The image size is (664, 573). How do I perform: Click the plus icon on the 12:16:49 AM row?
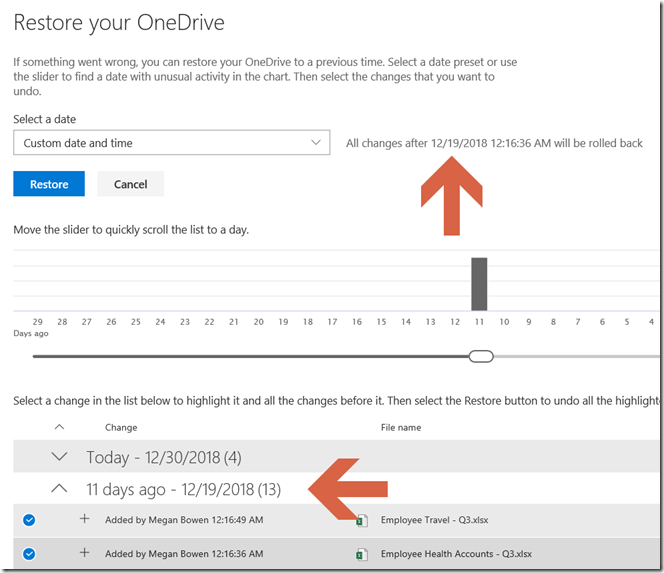[x=85, y=519]
